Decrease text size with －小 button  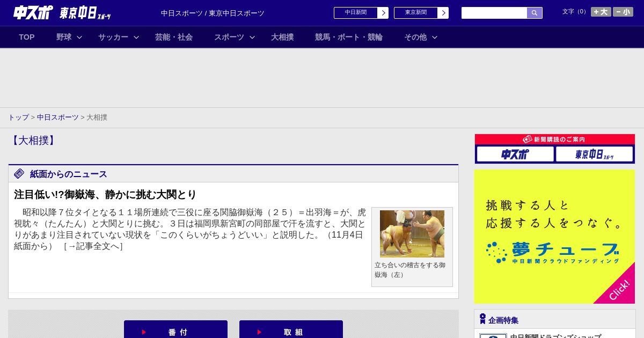(x=623, y=12)
